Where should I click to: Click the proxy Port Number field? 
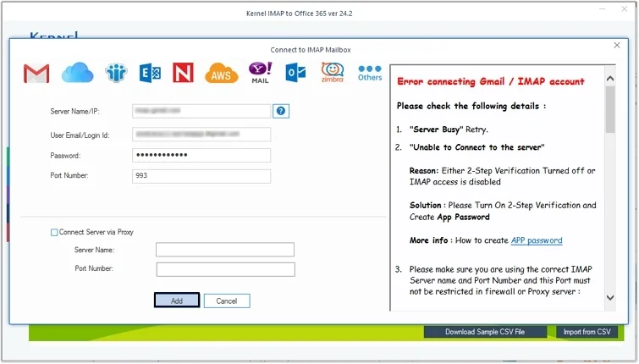[x=225, y=269]
